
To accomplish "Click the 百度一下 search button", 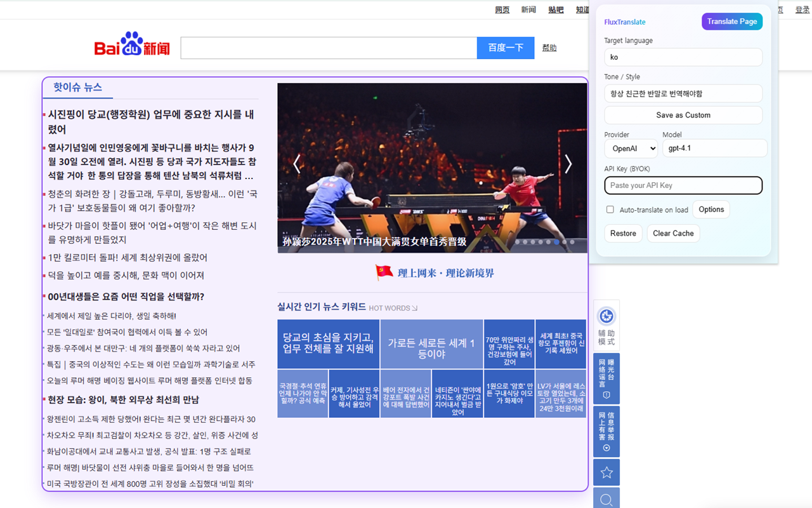I will pos(506,48).
